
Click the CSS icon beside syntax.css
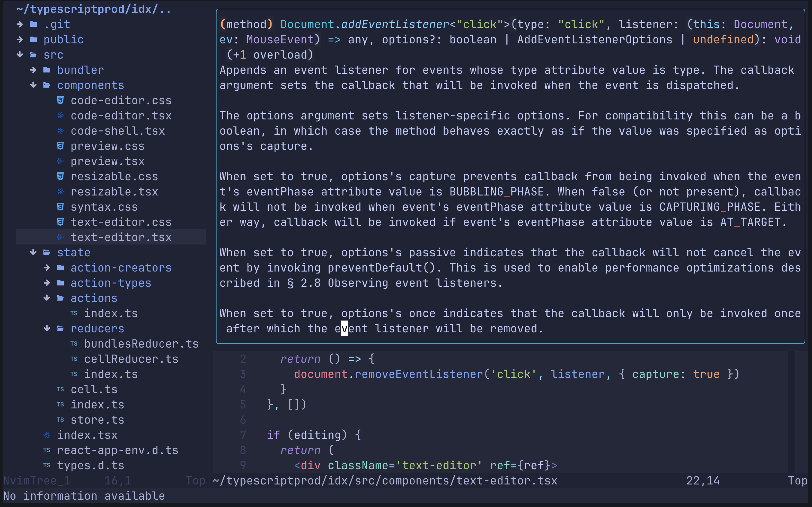[x=60, y=207]
